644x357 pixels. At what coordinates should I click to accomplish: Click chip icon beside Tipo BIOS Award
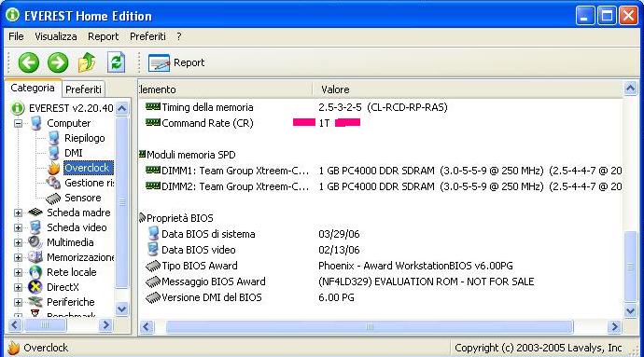[x=153, y=266]
